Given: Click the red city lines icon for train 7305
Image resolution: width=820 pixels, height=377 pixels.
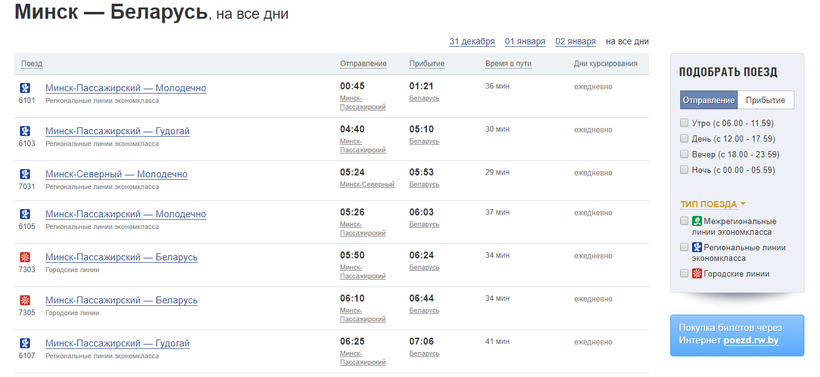Looking at the screenshot, I should click(25, 300).
